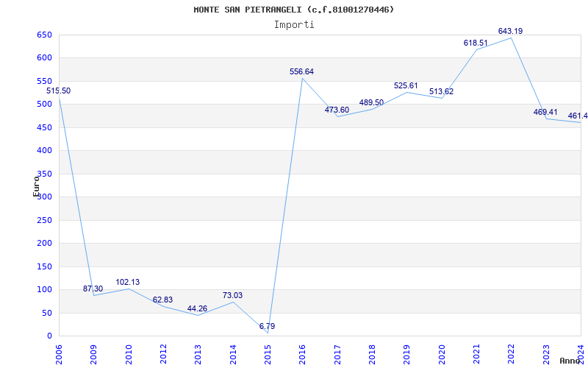Click the 44.26 data label
This screenshot has height=368, width=588.
(x=197, y=308)
